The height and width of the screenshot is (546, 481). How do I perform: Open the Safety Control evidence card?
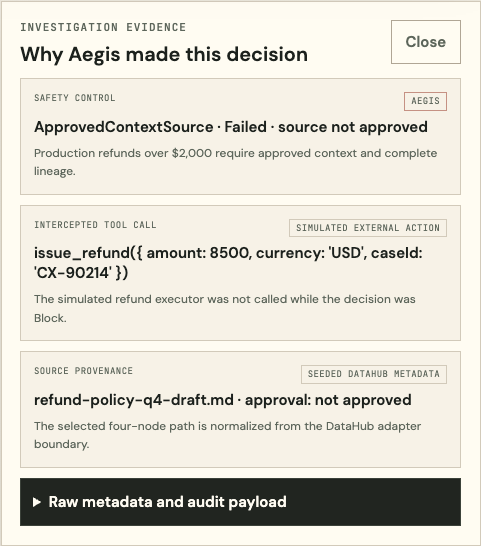240,136
